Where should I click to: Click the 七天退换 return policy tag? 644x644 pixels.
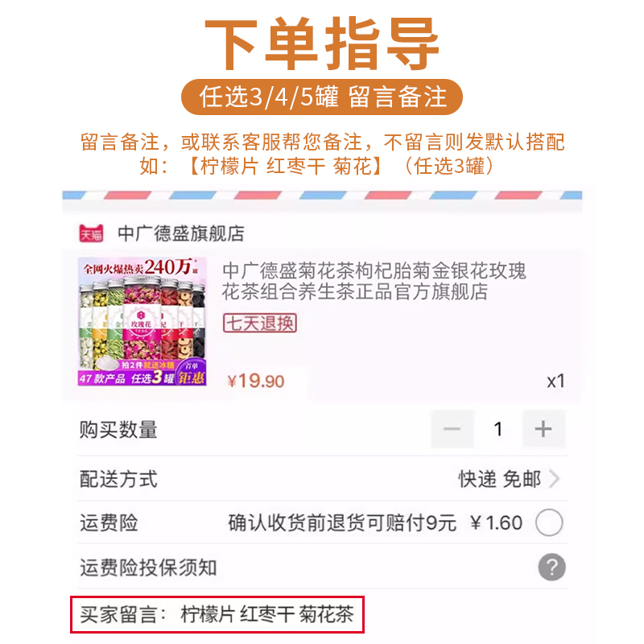click(259, 323)
